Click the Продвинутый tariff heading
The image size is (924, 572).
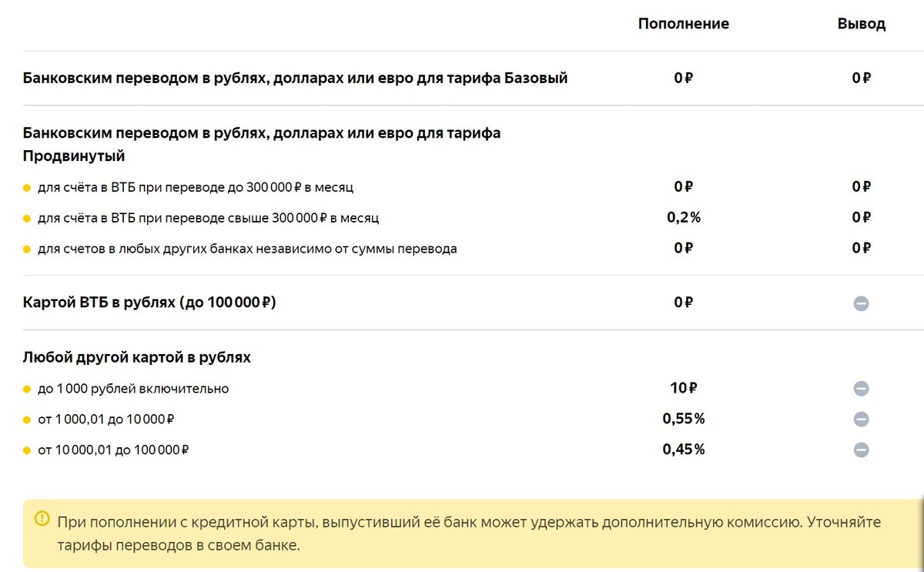pyautogui.click(x=262, y=145)
